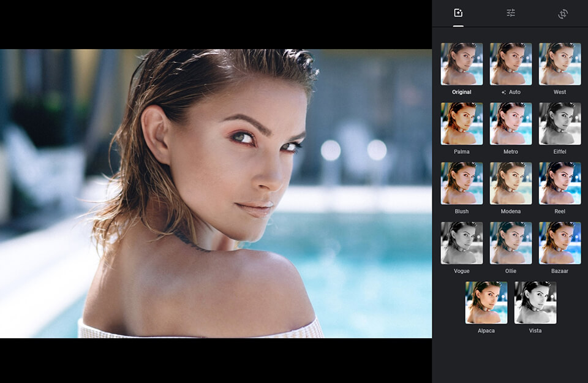Select the Adjust sliders icon

[511, 12]
